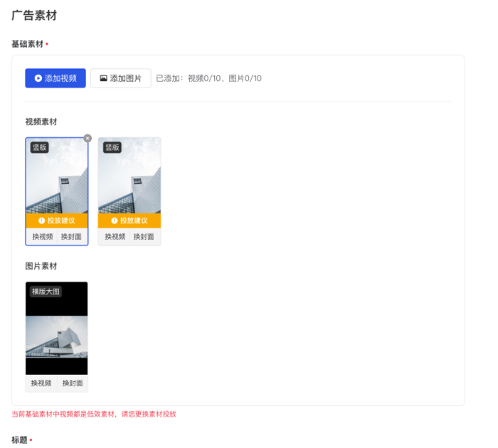Viewport: 498px width, 448px height.
Task: Open 投放建议 on the second video
Action: pyautogui.click(x=129, y=220)
